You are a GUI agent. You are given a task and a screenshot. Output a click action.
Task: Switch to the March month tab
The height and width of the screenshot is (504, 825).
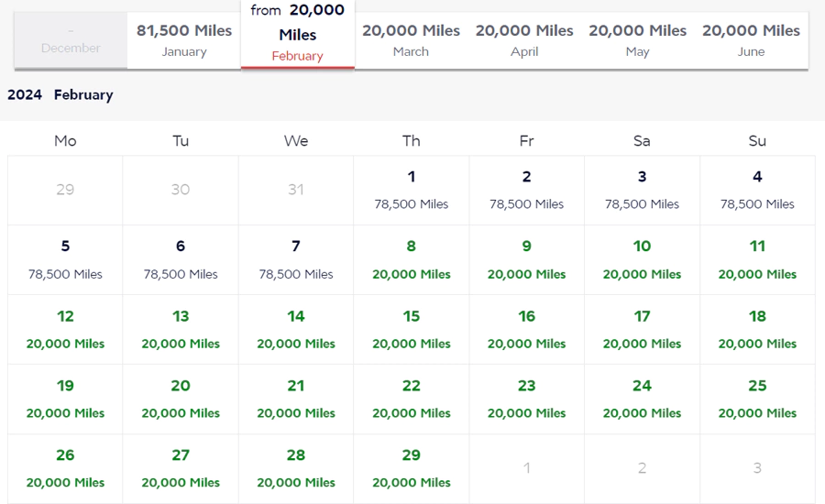(x=411, y=39)
